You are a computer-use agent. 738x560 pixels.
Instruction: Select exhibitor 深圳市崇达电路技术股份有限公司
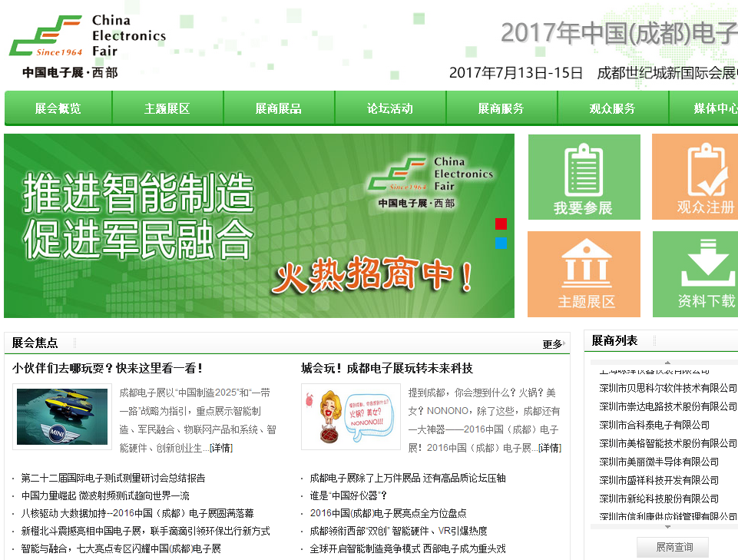(x=668, y=406)
